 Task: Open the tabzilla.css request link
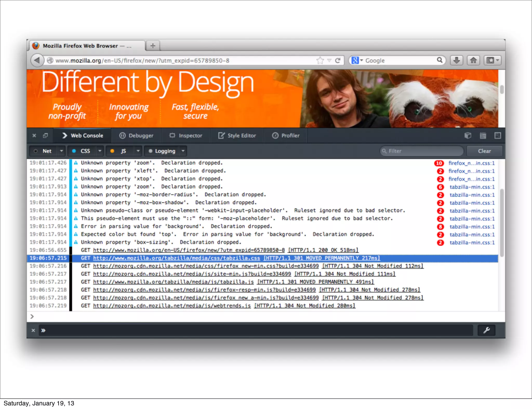pos(176,258)
